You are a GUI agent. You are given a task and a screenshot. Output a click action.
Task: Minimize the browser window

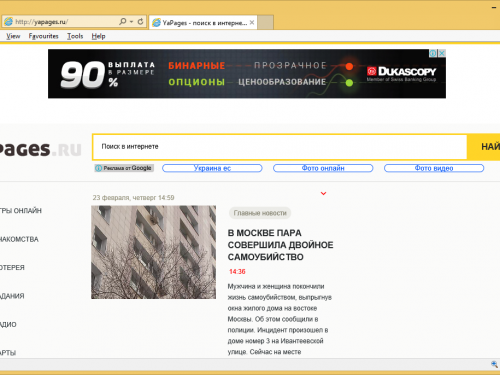494,7
